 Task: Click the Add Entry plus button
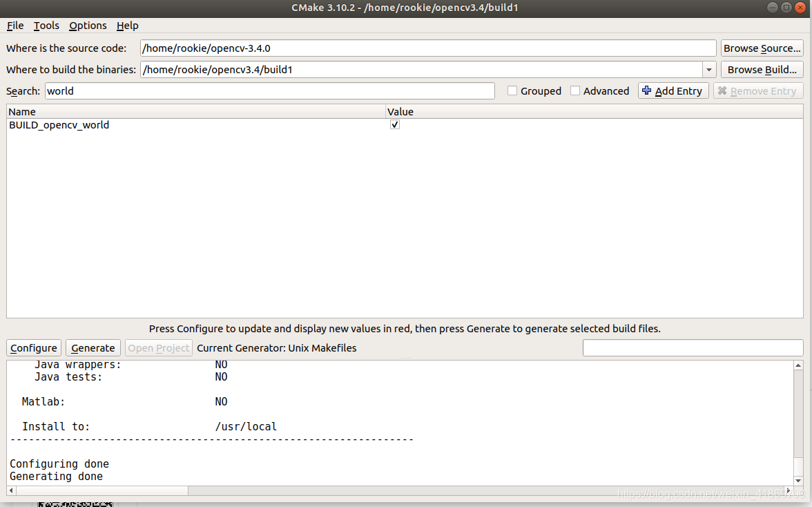673,90
